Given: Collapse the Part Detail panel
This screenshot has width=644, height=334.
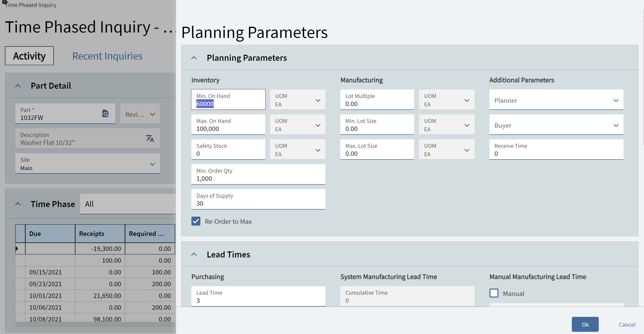Looking at the screenshot, I should tap(18, 86).
